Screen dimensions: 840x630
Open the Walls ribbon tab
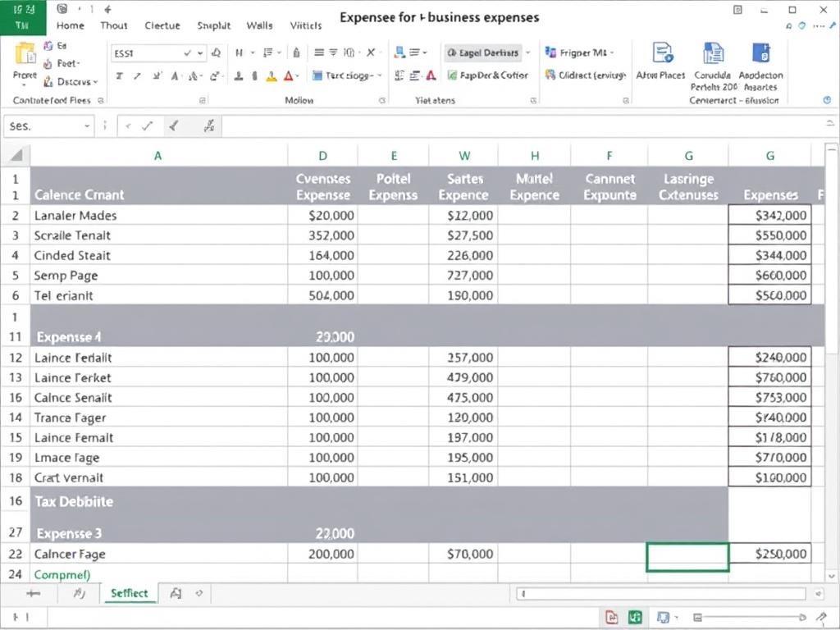click(259, 25)
